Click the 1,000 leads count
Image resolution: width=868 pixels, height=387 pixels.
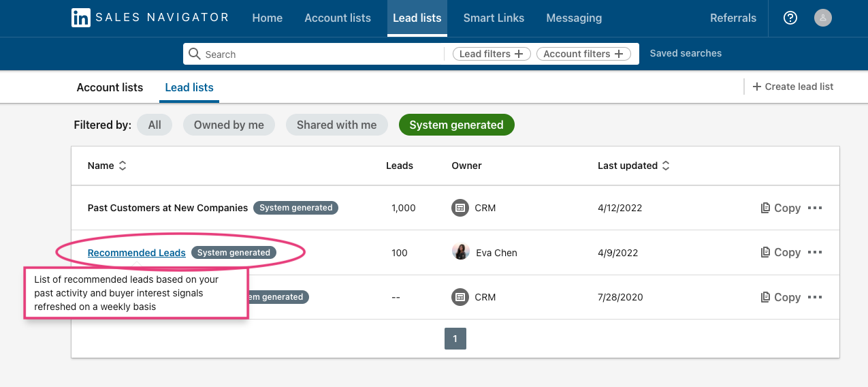point(404,208)
